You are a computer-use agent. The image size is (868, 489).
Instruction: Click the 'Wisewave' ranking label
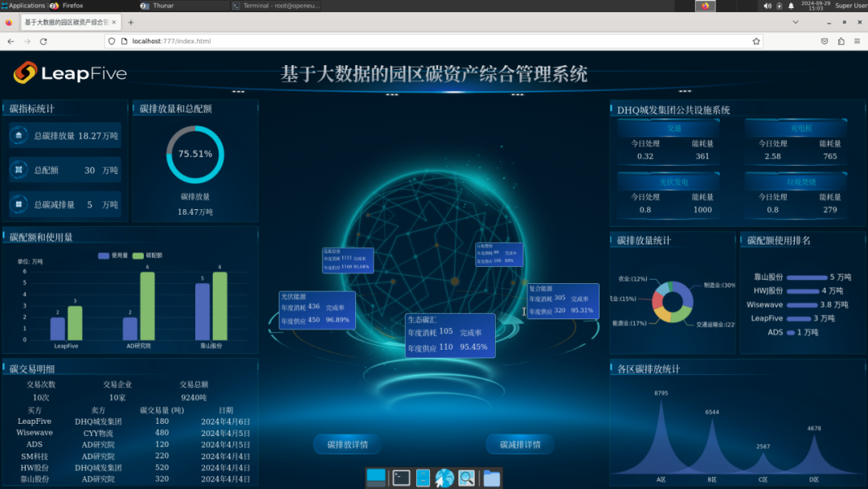(x=764, y=305)
